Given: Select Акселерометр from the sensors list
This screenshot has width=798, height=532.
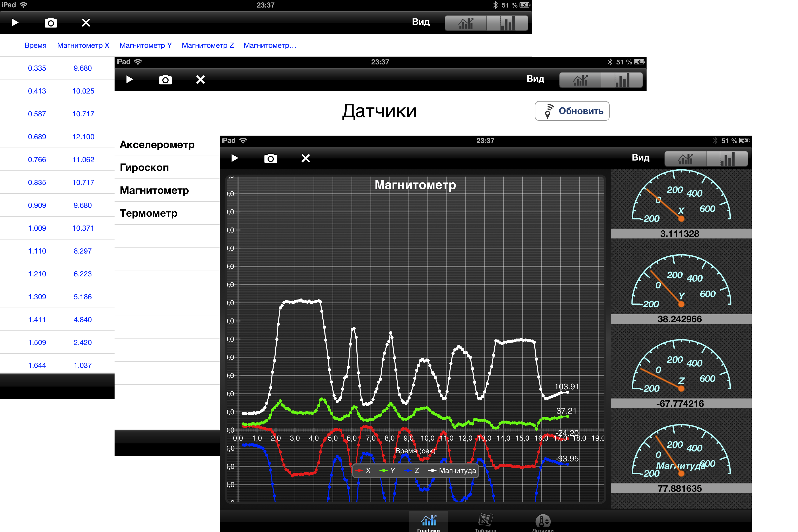Looking at the screenshot, I should pos(157,145).
